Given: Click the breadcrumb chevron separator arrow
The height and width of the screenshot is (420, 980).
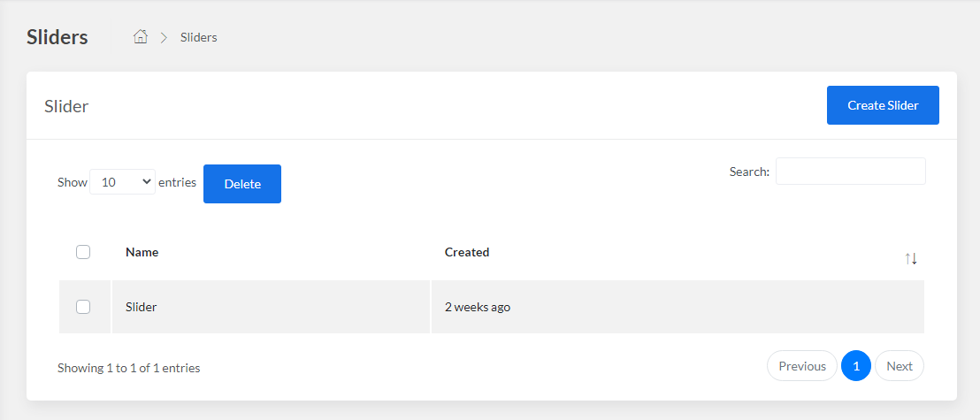Looking at the screenshot, I should tap(165, 37).
